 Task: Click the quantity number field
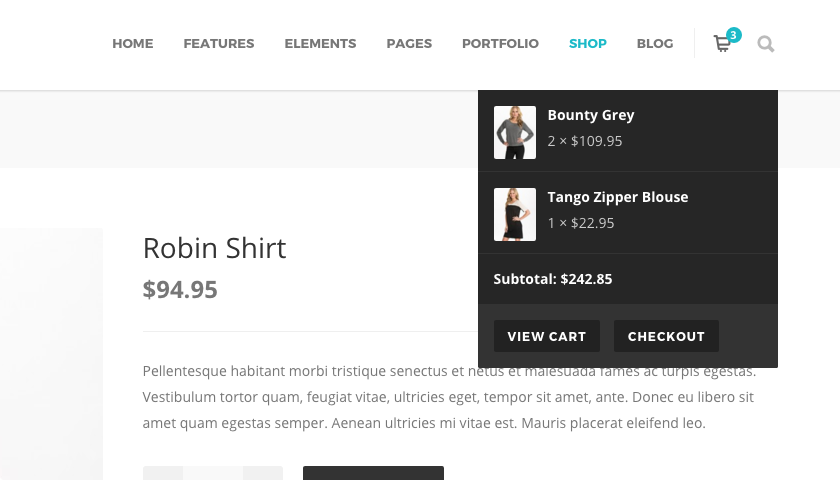(213, 473)
